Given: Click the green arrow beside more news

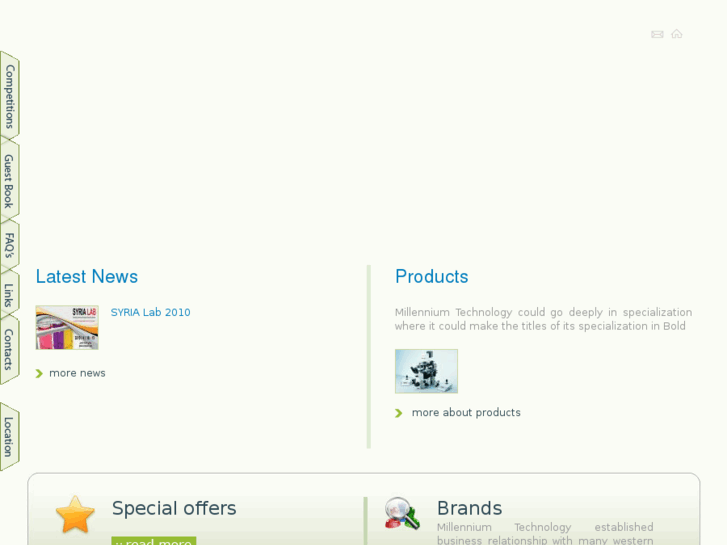Looking at the screenshot, I should [39, 373].
